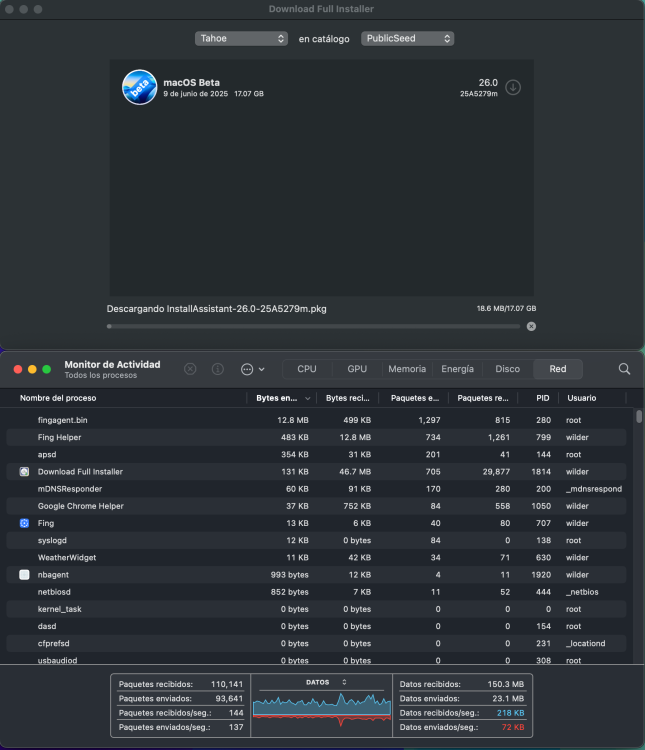Image resolution: width=645 pixels, height=750 pixels.
Task: Open the Tahoe version dropdown
Action: coord(241,39)
